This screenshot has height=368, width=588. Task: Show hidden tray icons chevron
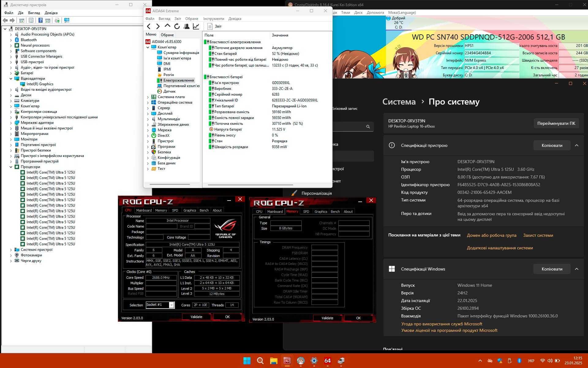(480, 361)
